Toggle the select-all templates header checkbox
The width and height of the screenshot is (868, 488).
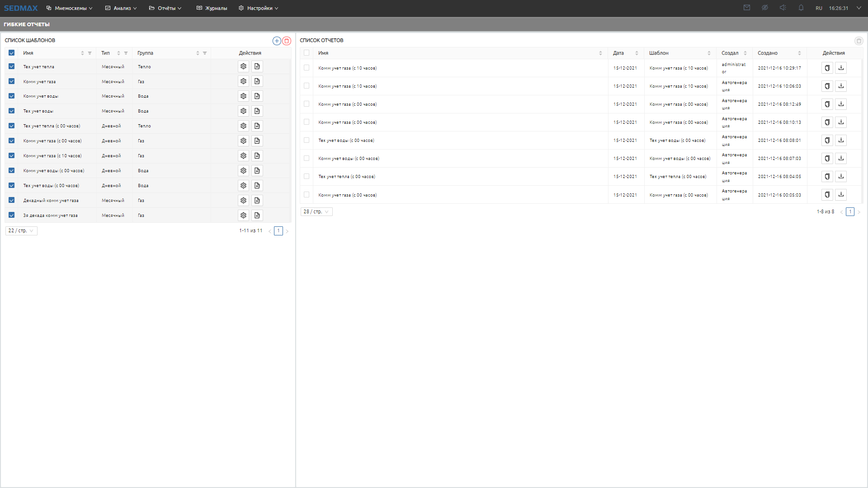coord(12,53)
